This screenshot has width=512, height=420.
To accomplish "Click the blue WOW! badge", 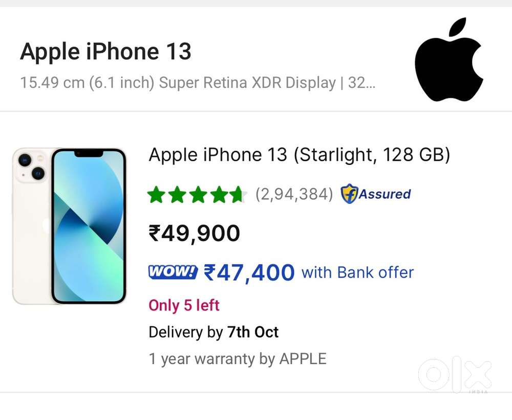I will point(173,272).
